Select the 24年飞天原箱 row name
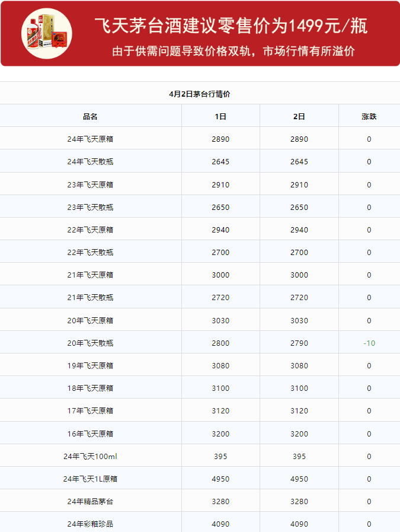This screenshot has width=400, height=532. (90, 139)
